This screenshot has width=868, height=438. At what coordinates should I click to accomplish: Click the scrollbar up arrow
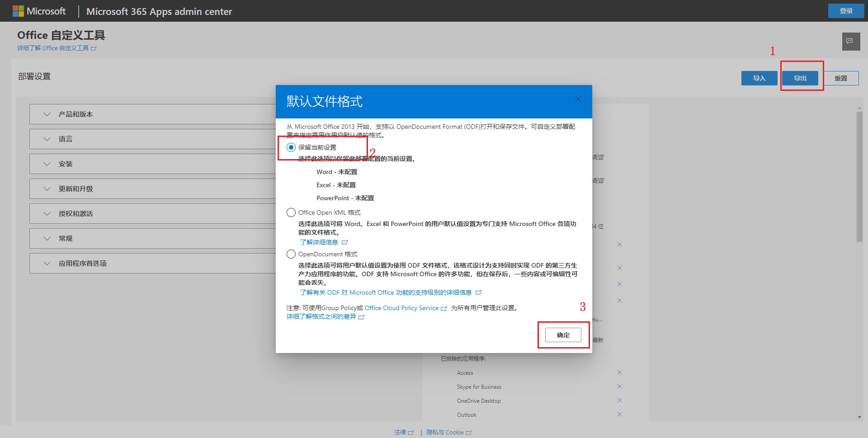pyautogui.click(x=859, y=108)
